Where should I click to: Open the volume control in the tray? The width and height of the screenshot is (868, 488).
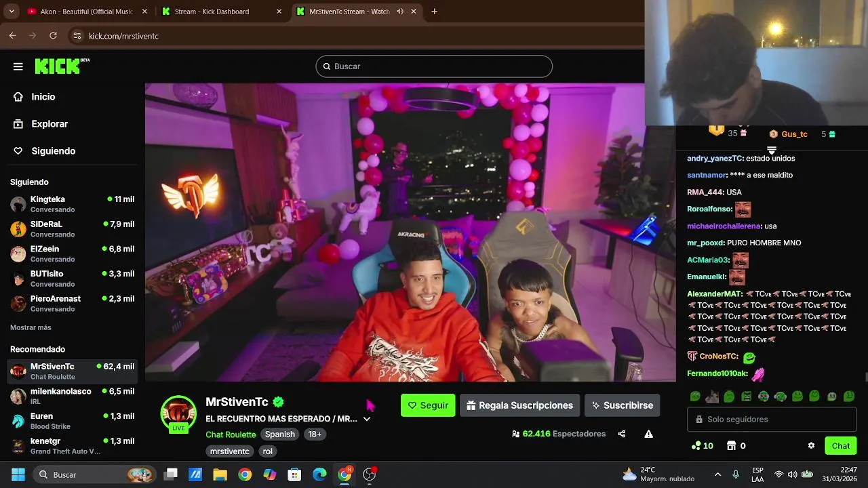coord(793,474)
